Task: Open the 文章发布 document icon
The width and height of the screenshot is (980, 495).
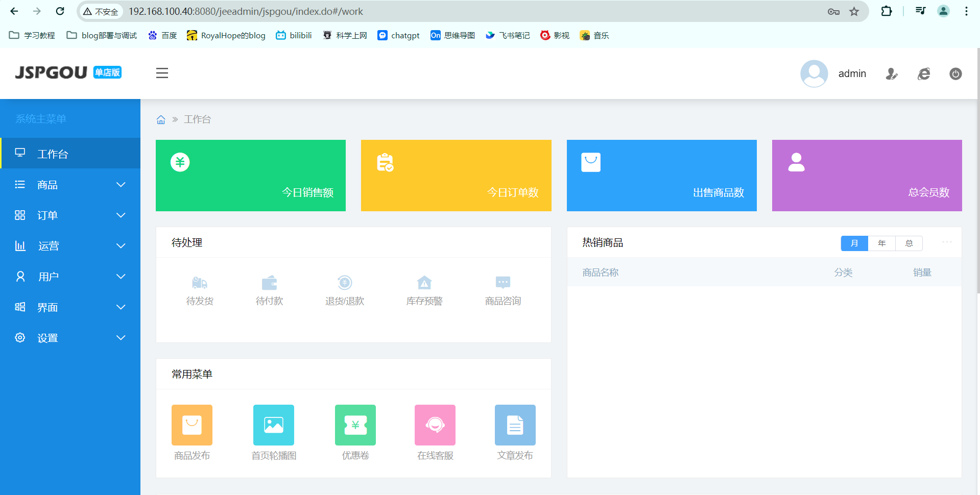Action: point(515,425)
